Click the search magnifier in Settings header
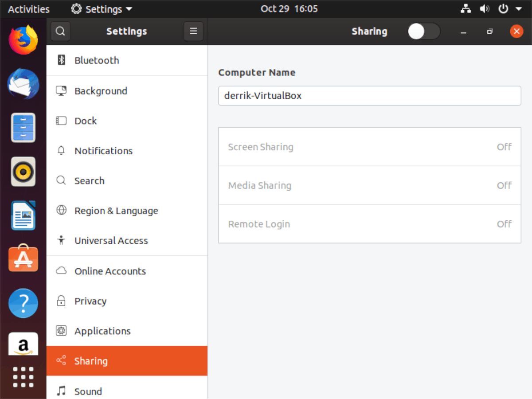Image resolution: width=532 pixels, height=399 pixels. point(60,31)
